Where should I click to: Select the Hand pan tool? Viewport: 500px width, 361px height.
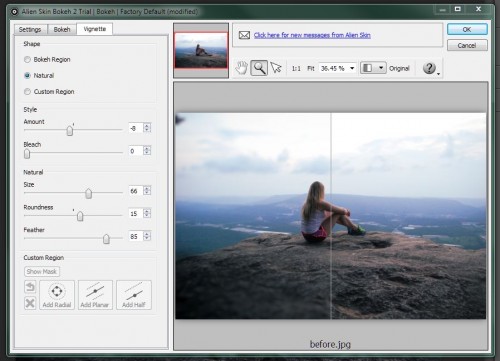coord(241,68)
